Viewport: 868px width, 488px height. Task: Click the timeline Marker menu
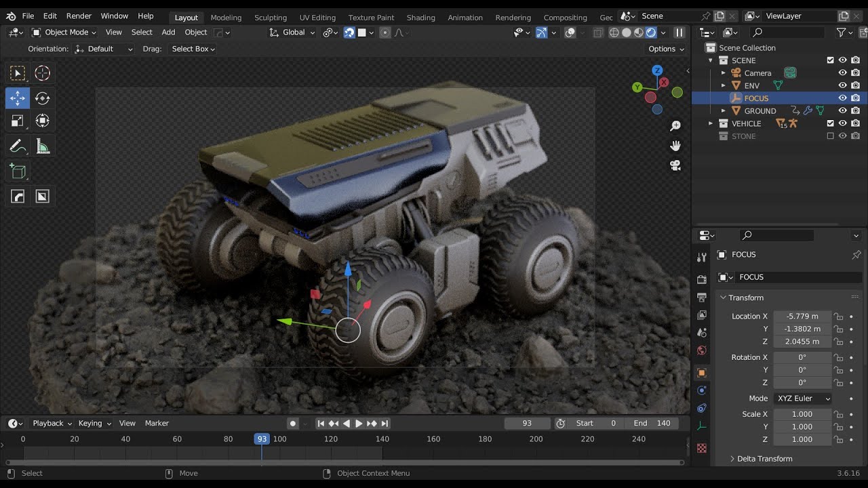tap(157, 423)
